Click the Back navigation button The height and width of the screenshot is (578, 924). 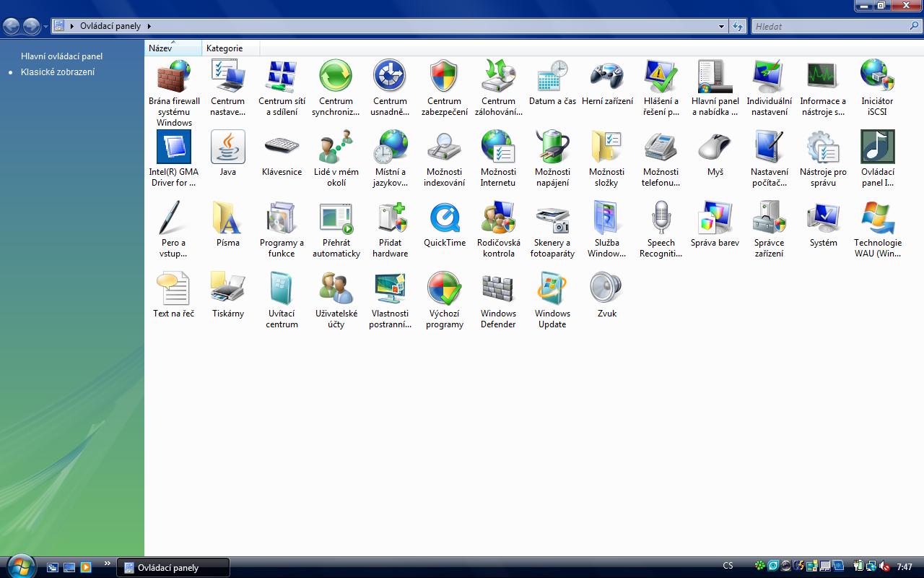pyautogui.click(x=12, y=27)
